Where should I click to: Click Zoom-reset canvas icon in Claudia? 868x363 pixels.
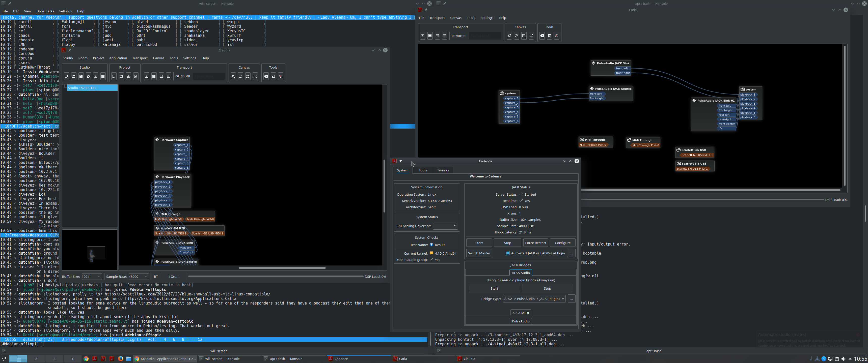pyautogui.click(x=255, y=76)
